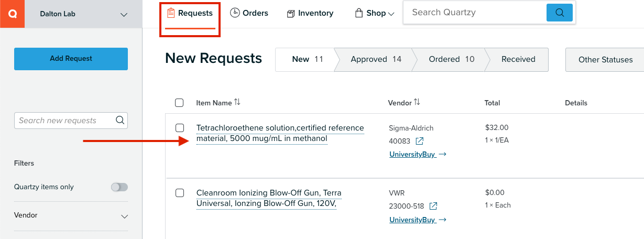Click the Total column header
Viewport: 644px width, 239px height.
click(492, 103)
